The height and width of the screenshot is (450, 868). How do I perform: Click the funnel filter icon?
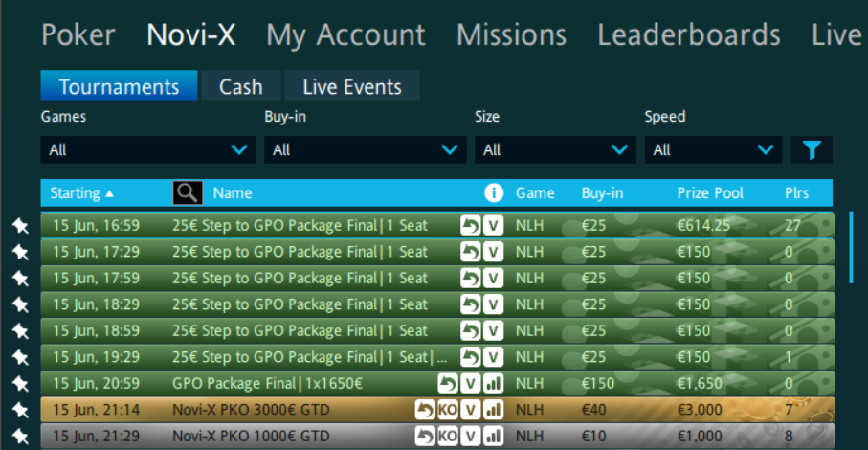(812, 149)
